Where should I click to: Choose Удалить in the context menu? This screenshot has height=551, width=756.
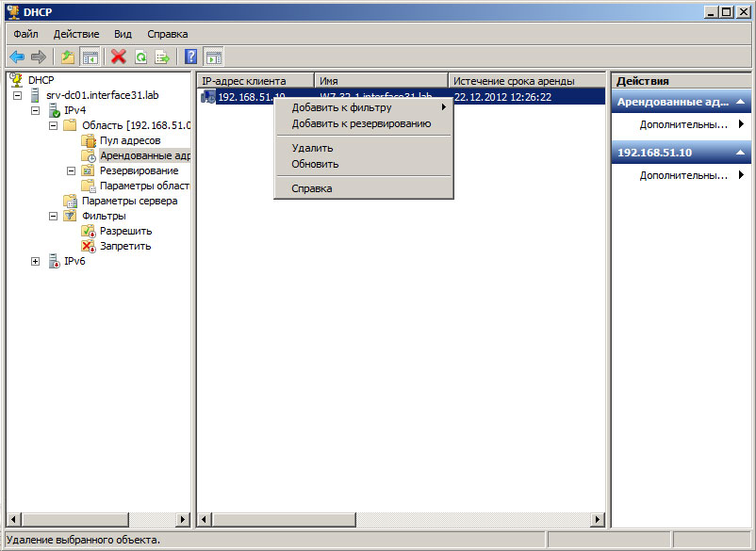(364, 148)
